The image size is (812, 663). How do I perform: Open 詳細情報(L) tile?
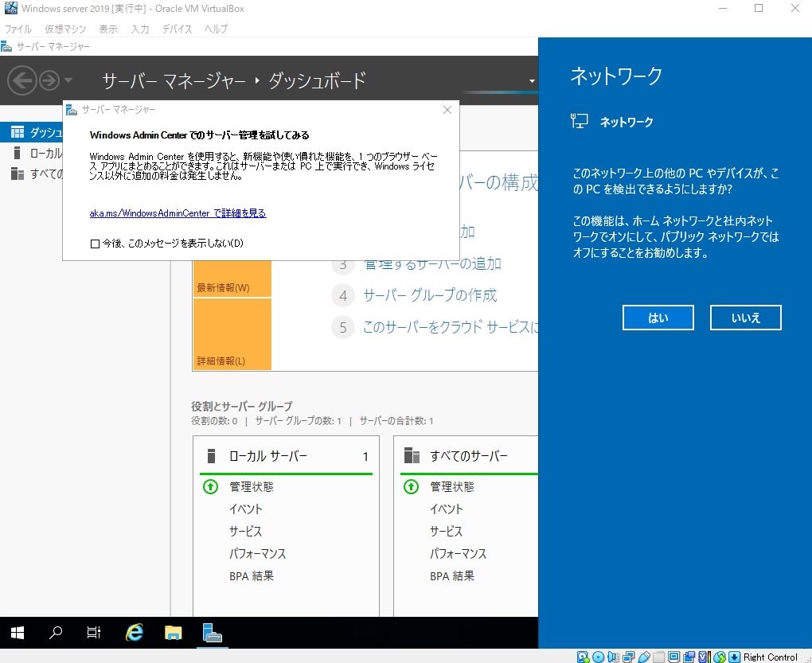click(x=232, y=334)
